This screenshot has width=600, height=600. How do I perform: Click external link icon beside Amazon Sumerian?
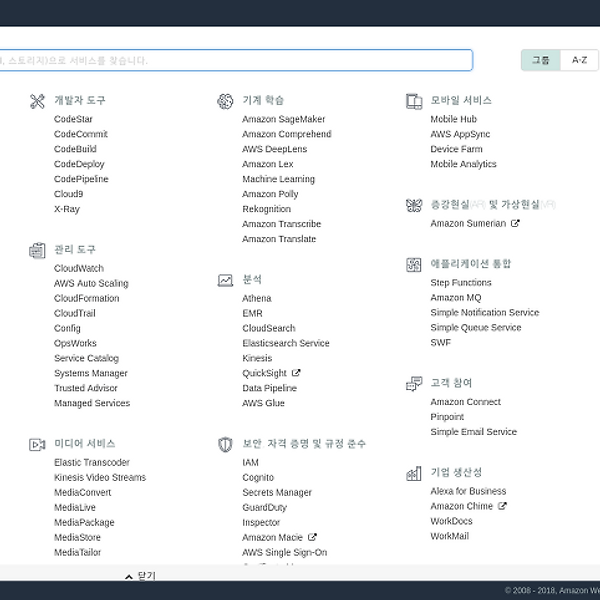(515, 223)
